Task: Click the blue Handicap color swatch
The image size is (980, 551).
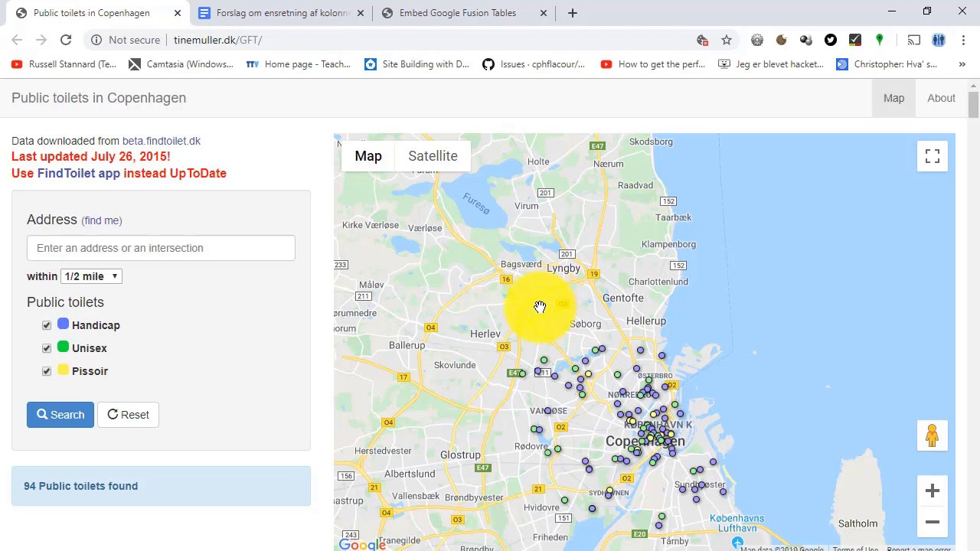Action: coord(63,324)
